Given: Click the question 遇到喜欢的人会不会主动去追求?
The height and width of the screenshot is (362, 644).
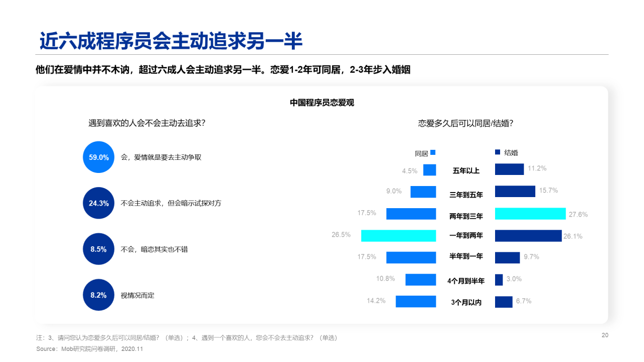Looking at the screenshot, I should [x=147, y=123].
